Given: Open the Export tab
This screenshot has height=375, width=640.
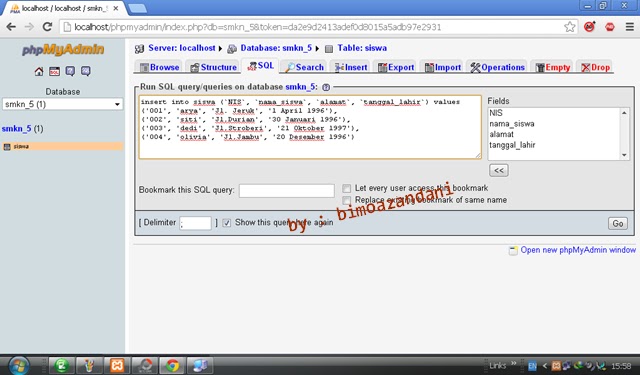Looking at the screenshot, I should (x=396, y=67).
